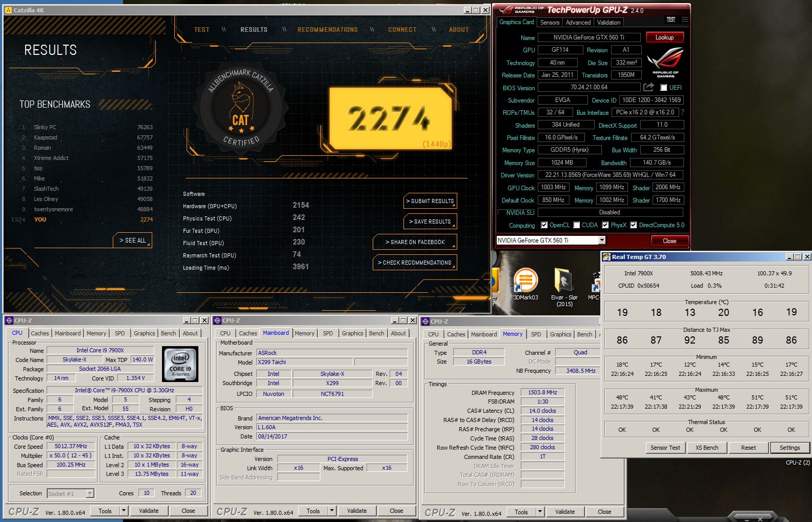Image resolution: width=812 pixels, height=522 pixels.
Task: Open the RECOMMENDATIONS tab in Catzilla
Action: (x=328, y=29)
